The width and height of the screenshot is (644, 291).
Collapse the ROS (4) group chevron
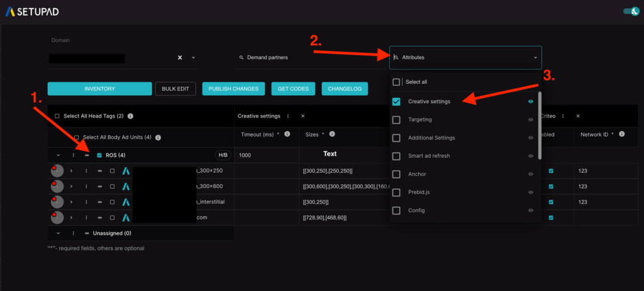[x=58, y=155]
